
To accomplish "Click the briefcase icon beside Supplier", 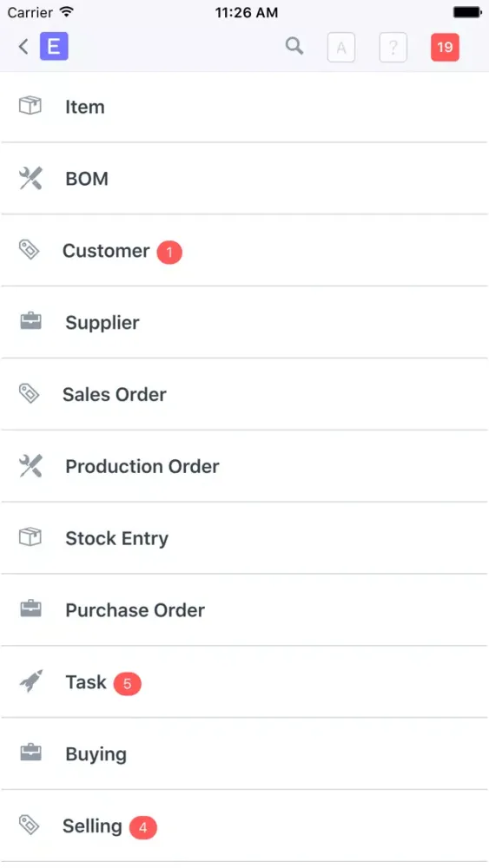I will (31, 321).
